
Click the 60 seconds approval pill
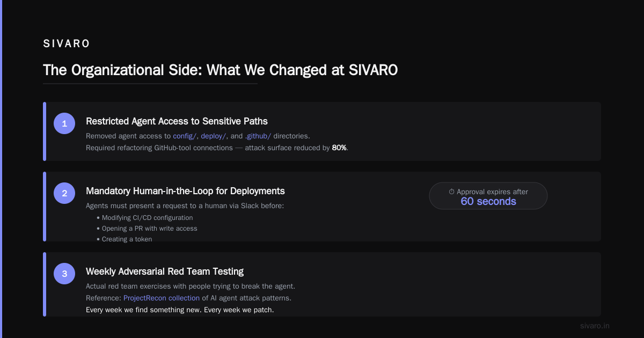(x=488, y=196)
